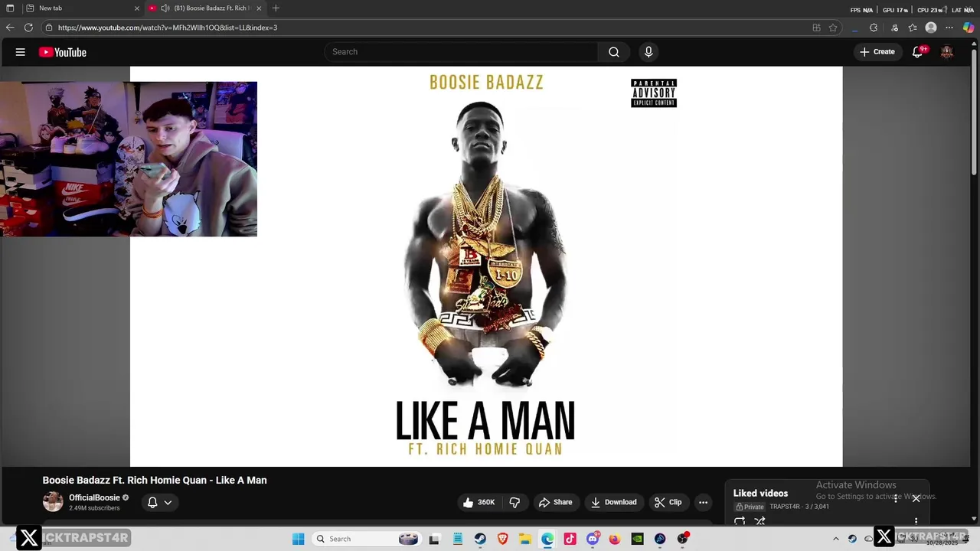Share the video
Screen dimensions: 980x551
tap(555, 502)
